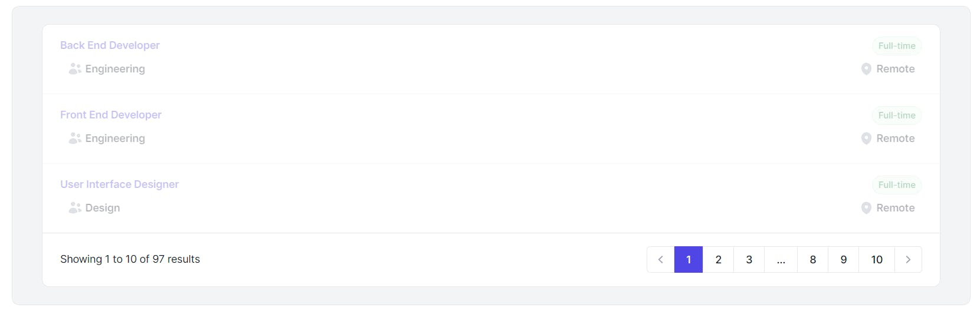Image resolution: width=980 pixels, height=314 pixels.
Task: Jump to page 8 of results
Action: (812, 260)
